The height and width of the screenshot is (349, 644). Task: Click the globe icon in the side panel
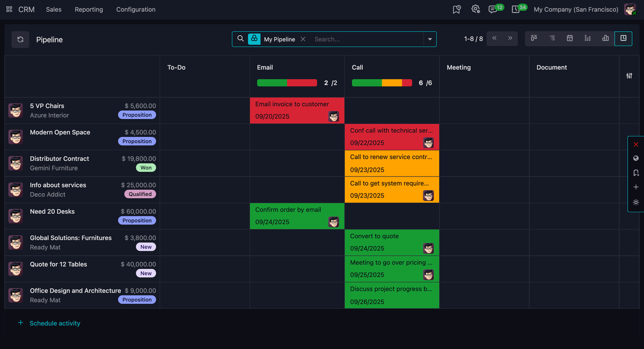tap(636, 158)
